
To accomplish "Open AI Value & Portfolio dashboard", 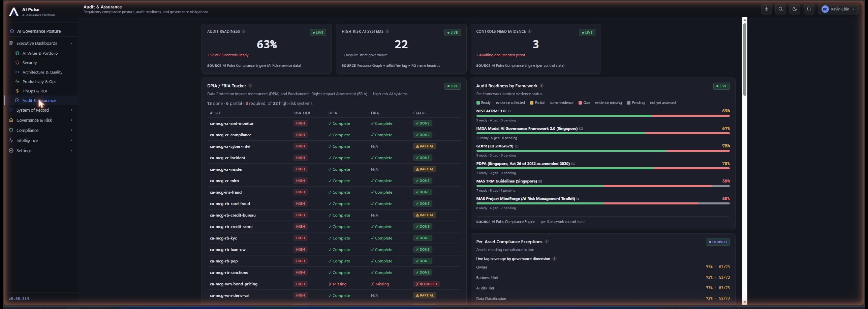I will click(40, 53).
